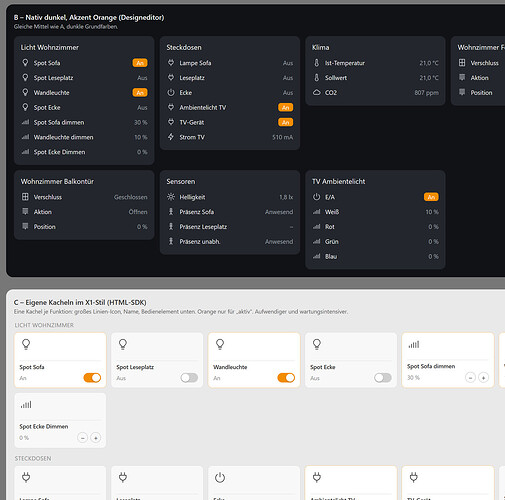Turn on the Spot Ecke tile switch
Viewport: 505px width, 500px height.
click(383, 378)
